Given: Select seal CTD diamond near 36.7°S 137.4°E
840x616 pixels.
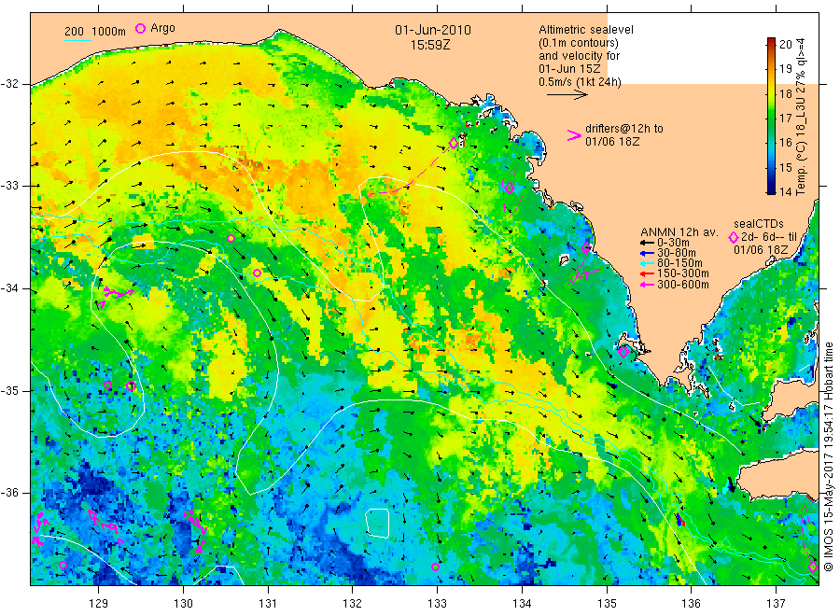Looking at the screenshot, I should click(813, 567).
